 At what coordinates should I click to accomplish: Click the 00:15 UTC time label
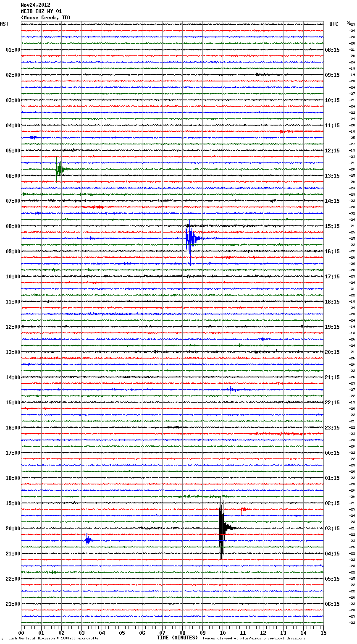click(332, 453)
